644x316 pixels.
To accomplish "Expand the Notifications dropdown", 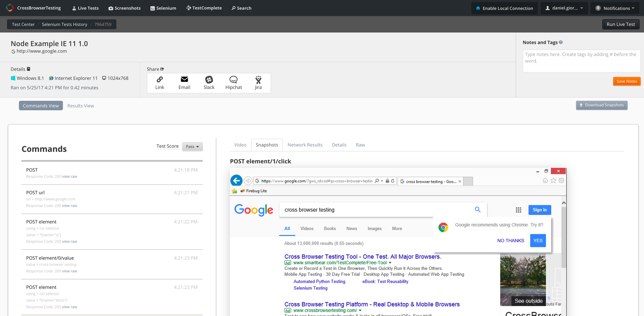I will pos(615,8).
